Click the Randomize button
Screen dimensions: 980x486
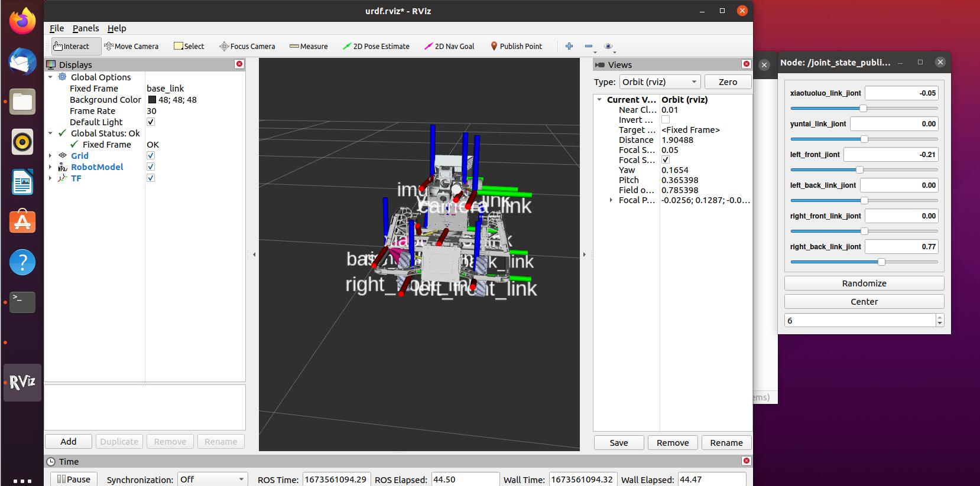(864, 283)
